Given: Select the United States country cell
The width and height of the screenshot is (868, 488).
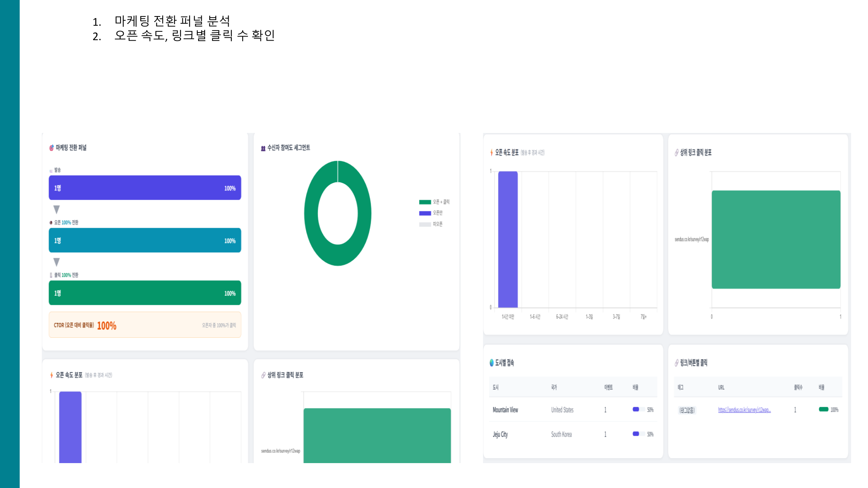Looking at the screenshot, I should point(562,410).
